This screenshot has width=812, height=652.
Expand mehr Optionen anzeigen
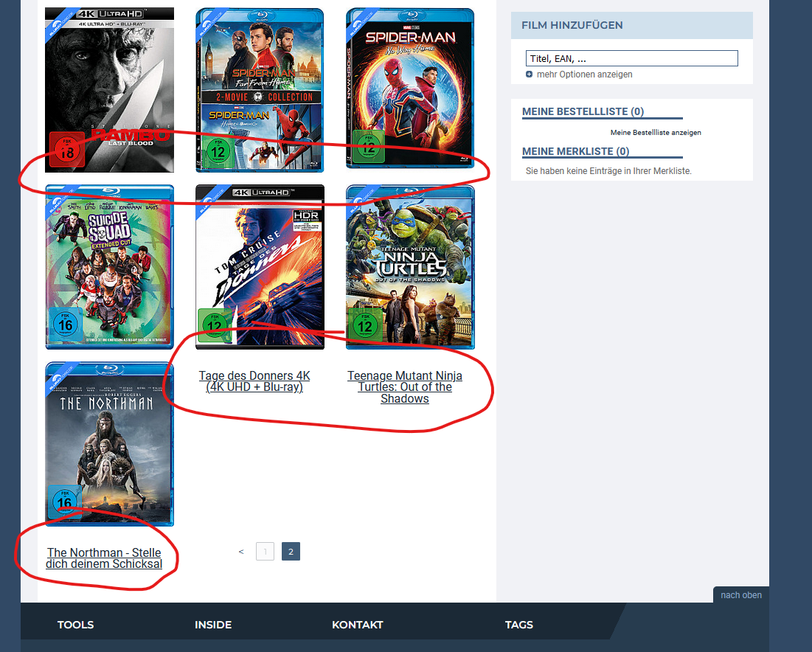pyautogui.click(x=584, y=74)
